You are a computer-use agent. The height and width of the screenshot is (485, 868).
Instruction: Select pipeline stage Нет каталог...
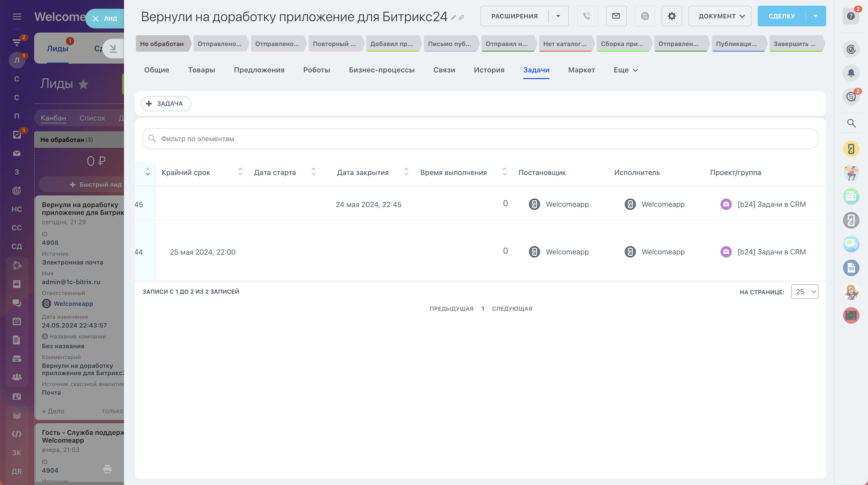pyautogui.click(x=565, y=44)
